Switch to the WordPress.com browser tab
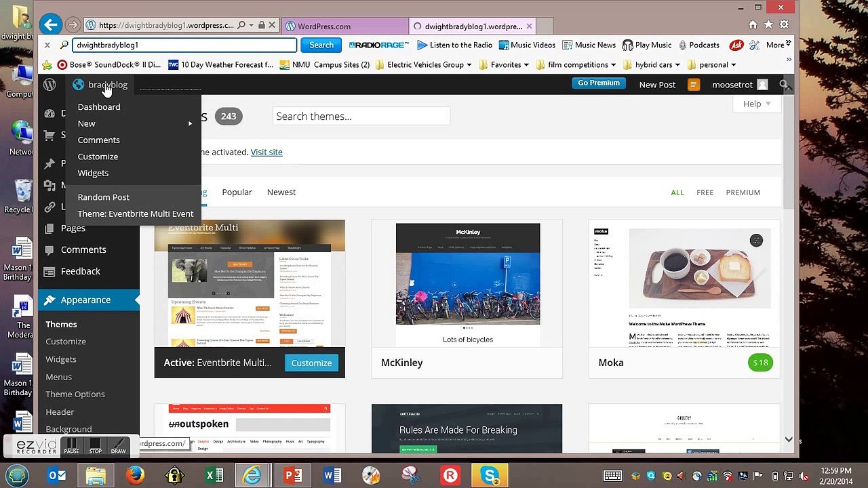This screenshot has width=868, height=488. 344,26
